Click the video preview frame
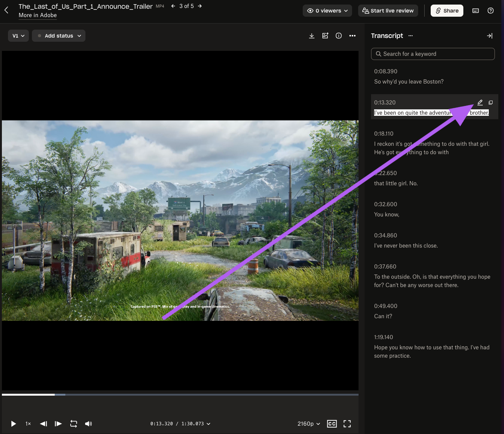 180,221
